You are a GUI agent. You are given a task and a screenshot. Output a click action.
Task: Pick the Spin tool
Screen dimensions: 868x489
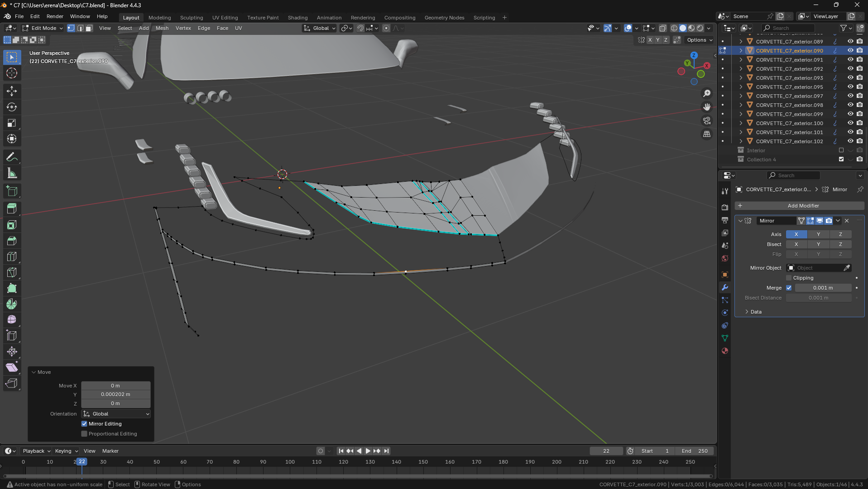point(12,304)
